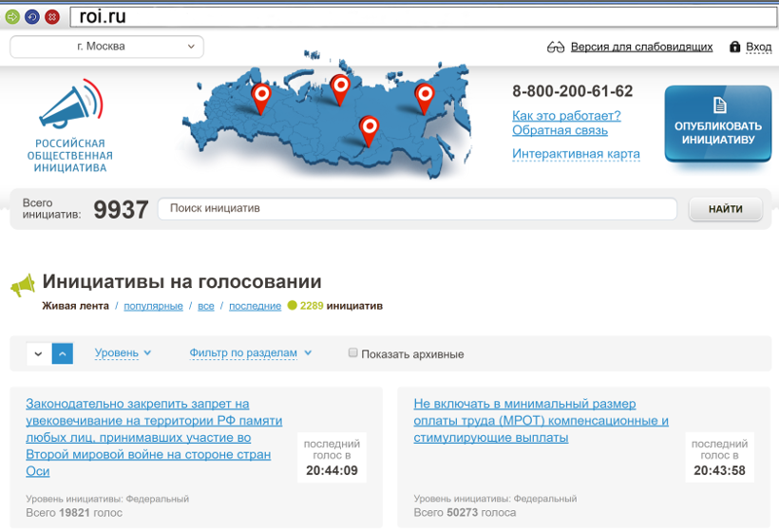This screenshot has height=532, width=779.
Task: Click the down-arrow sort button
Action: pyautogui.click(x=38, y=353)
